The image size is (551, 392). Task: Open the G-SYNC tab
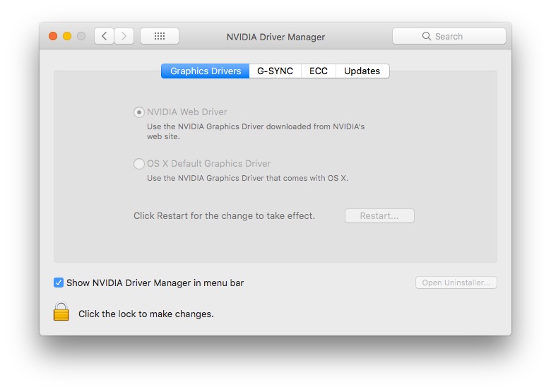275,71
